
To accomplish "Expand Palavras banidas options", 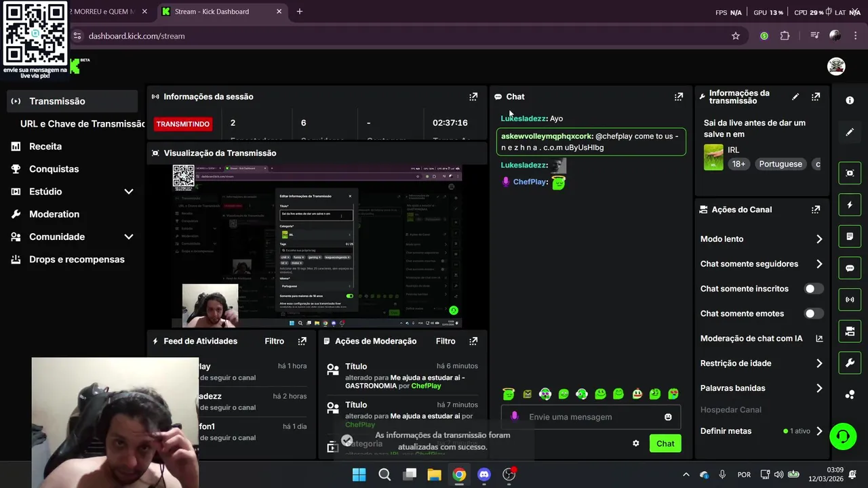I will click(819, 388).
